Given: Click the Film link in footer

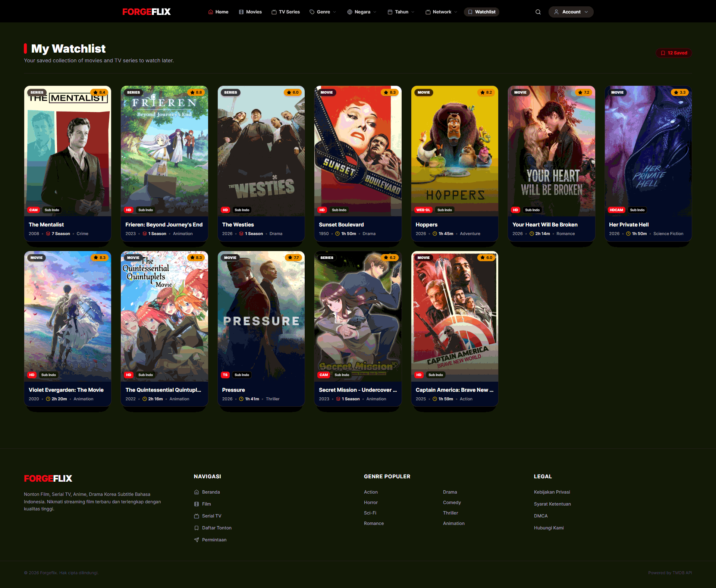Looking at the screenshot, I should pos(202,504).
